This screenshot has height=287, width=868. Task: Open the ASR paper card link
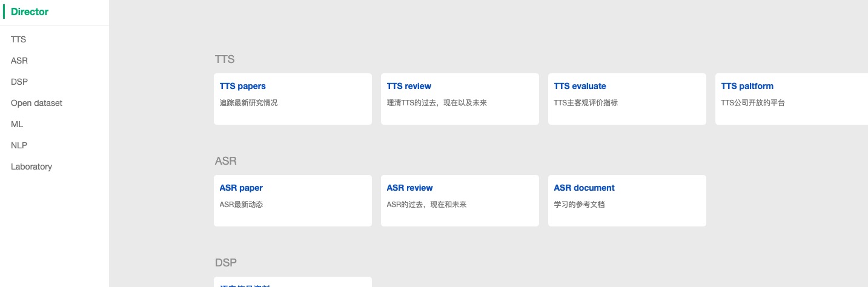241,188
